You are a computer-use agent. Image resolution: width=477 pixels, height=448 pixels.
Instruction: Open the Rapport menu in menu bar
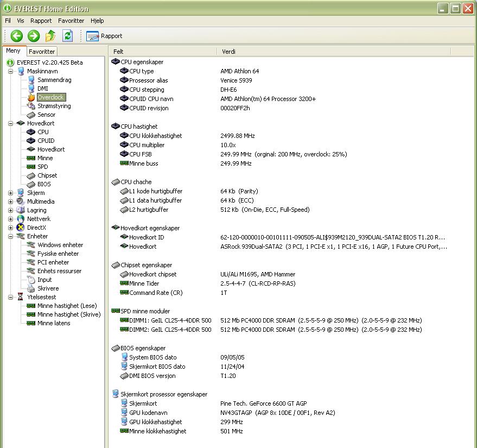pyautogui.click(x=41, y=21)
